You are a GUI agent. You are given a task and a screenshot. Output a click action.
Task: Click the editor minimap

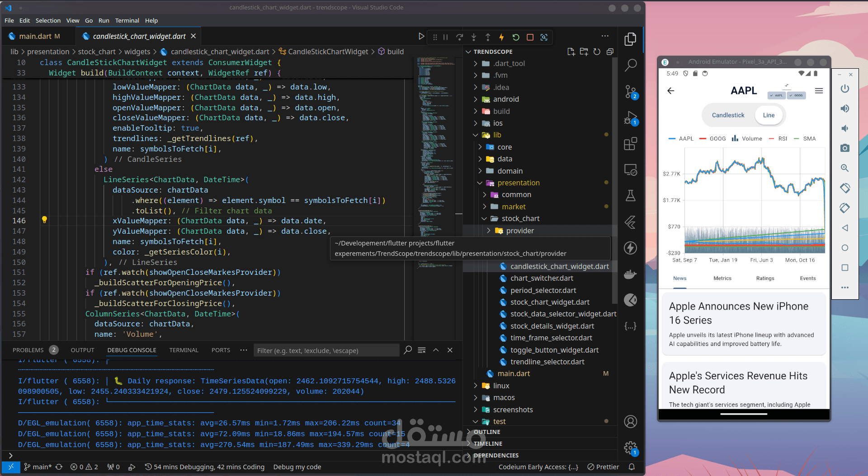pyautogui.click(x=436, y=164)
